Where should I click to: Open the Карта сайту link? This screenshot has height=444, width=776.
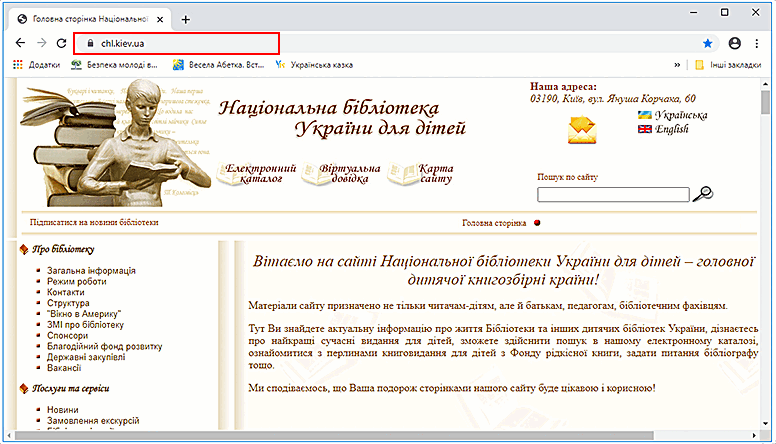421,173
